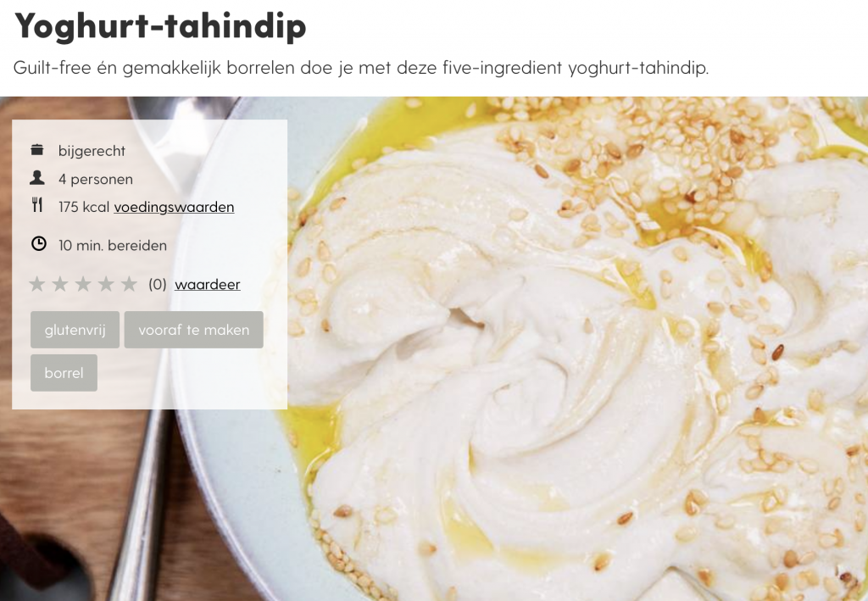This screenshot has height=601, width=868.
Task: Click the waardeer link
Action: [x=207, y=285]
